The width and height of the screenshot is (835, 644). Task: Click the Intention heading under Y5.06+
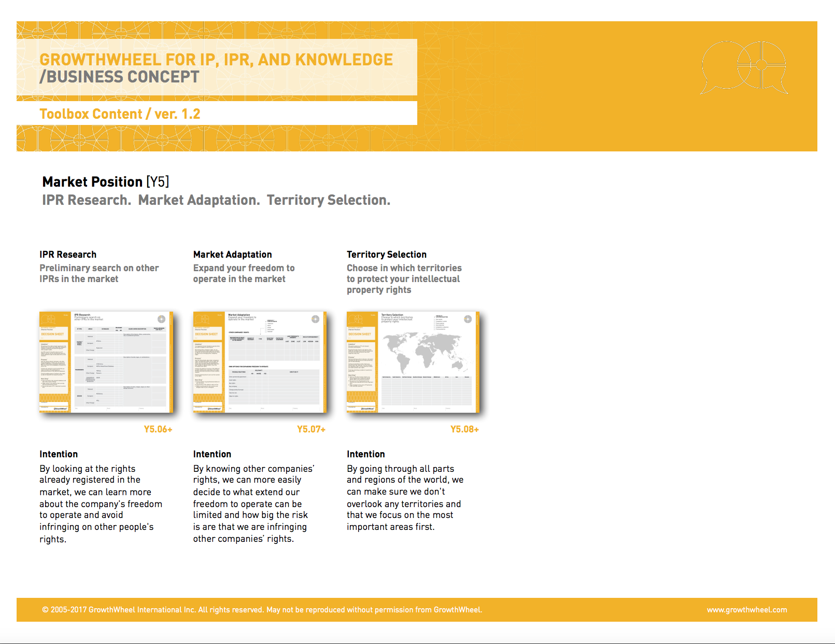coord(59,454)
